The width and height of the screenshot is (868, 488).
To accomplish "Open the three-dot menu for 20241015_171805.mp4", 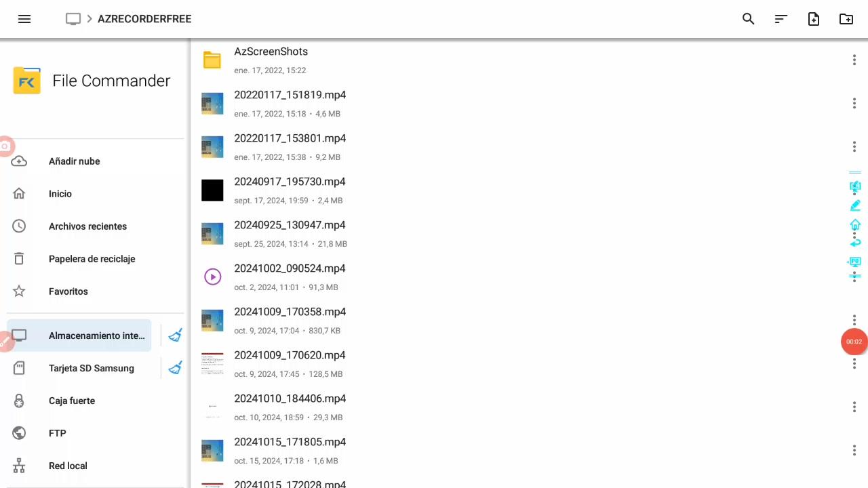I will tap(854, 450).
